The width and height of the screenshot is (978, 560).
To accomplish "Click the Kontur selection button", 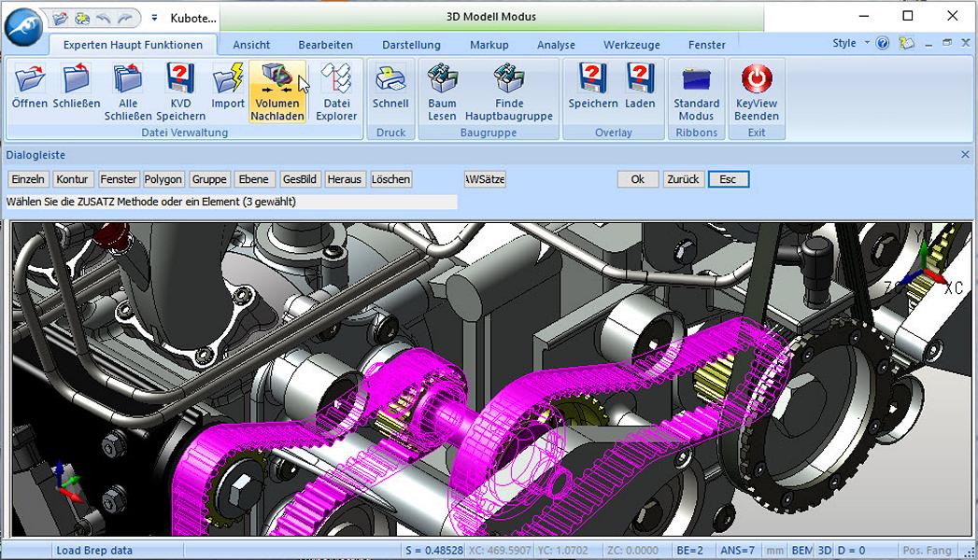I will (x=72, y=179).
